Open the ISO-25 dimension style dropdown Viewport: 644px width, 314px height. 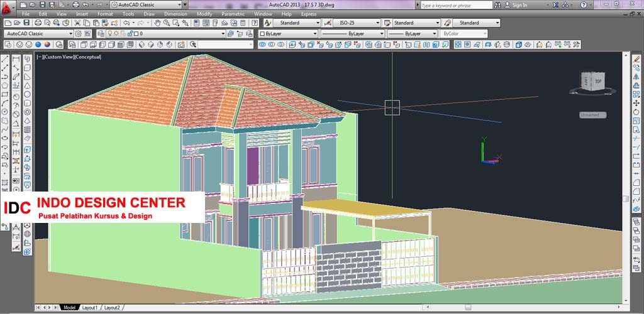pyautogui.click(x=377, y=23)
